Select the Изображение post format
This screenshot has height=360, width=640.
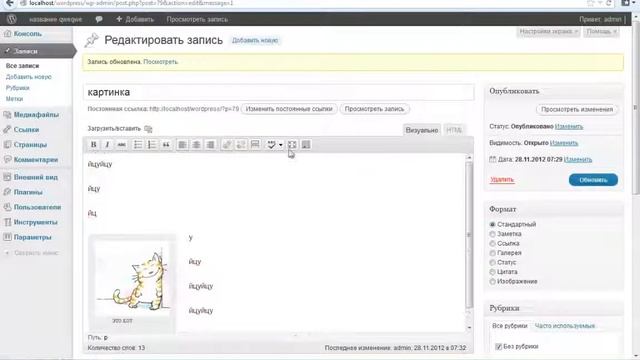[x=493, y=282]
